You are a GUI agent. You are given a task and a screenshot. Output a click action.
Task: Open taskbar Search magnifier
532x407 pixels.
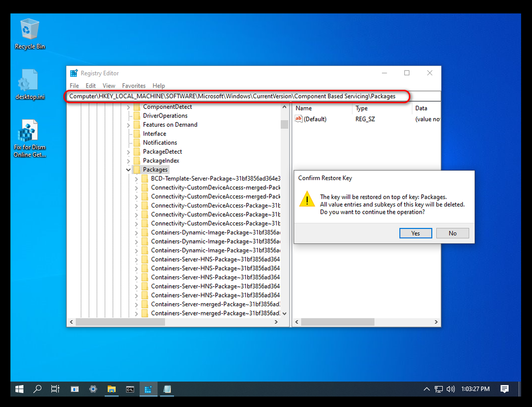click(37, 389)
